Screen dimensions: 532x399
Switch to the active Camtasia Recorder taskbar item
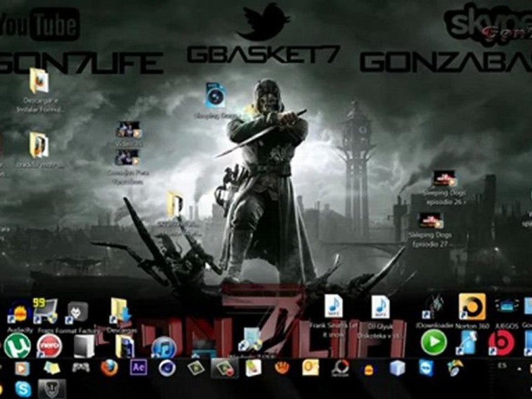click(224, 368)
